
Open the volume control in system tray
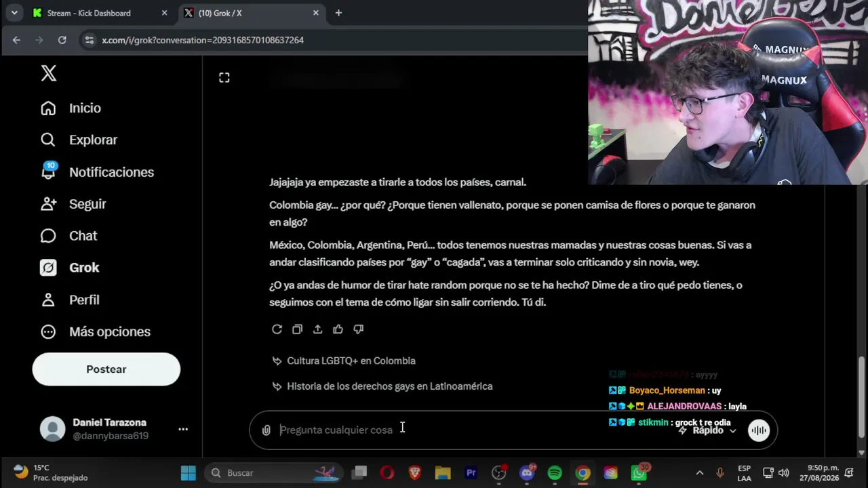point(784,473)
